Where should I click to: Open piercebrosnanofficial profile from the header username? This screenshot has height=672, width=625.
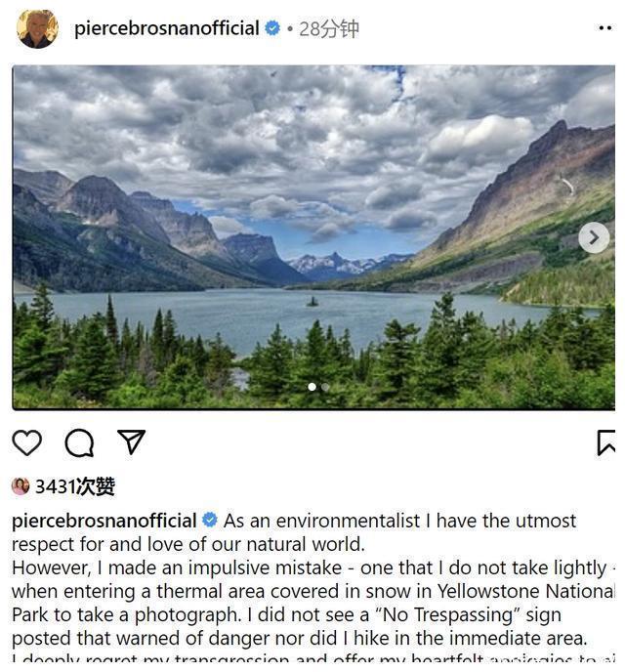point(166,28)
